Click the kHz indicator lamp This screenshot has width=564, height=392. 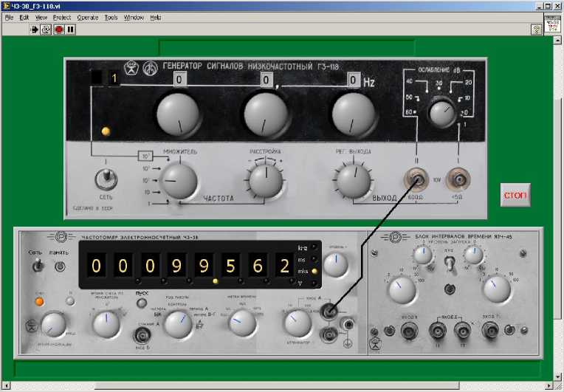(x=314, y=247)
